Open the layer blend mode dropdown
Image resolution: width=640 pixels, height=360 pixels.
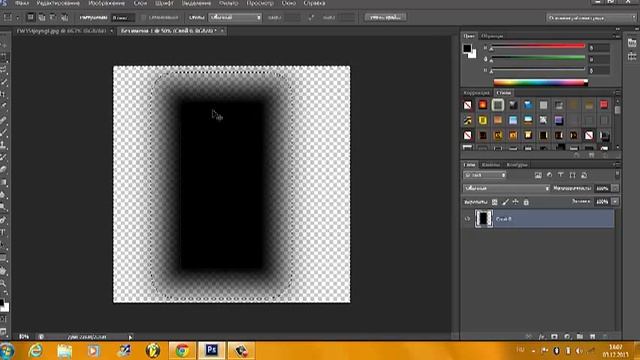[507, 188]
